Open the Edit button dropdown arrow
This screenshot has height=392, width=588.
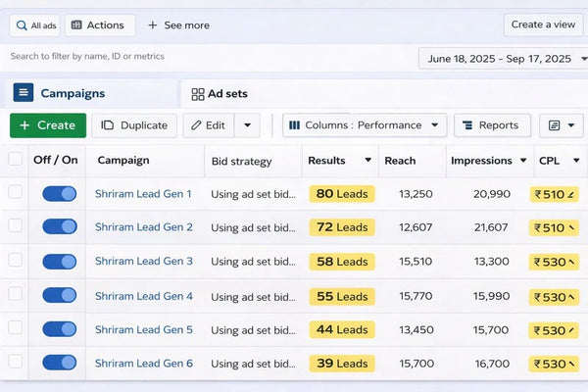click(247, 125)
